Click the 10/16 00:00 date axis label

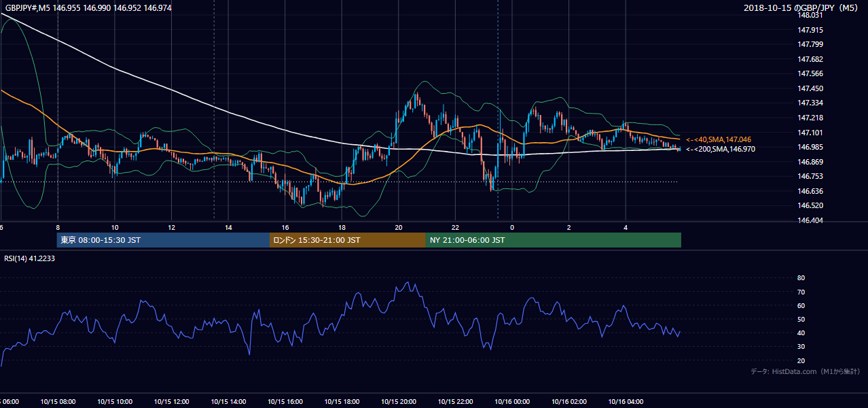(512, 401)
